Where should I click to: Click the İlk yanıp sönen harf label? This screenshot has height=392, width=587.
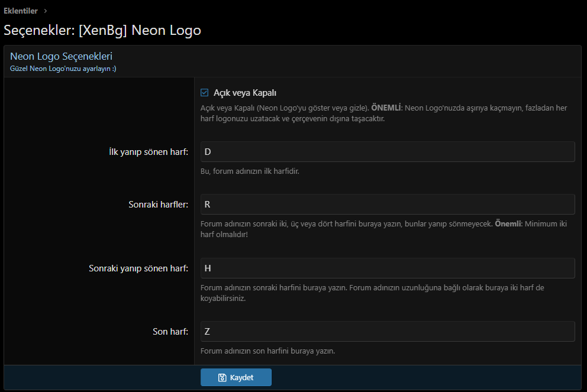tap(144, 152)
